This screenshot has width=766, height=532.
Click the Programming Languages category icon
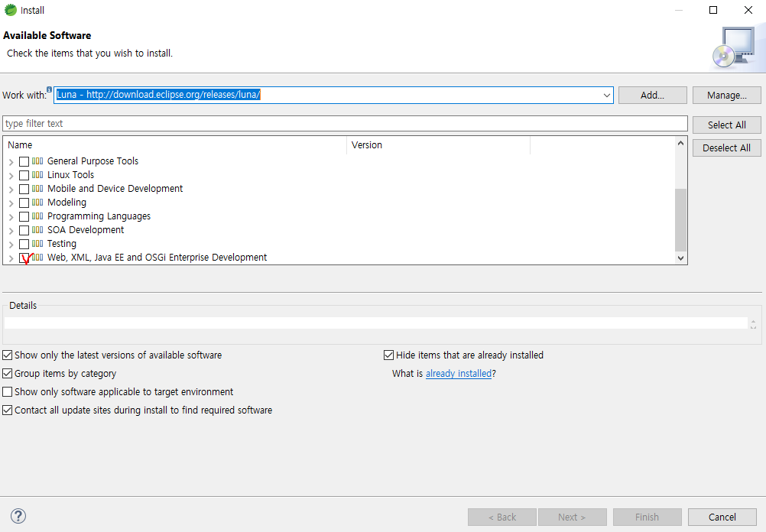[x=37, y=216]
